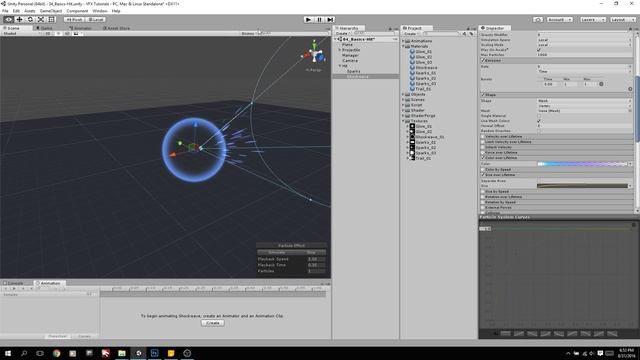The image size is (640, 360).
Task: Expand the Animations folder
Action: [403, 41]
